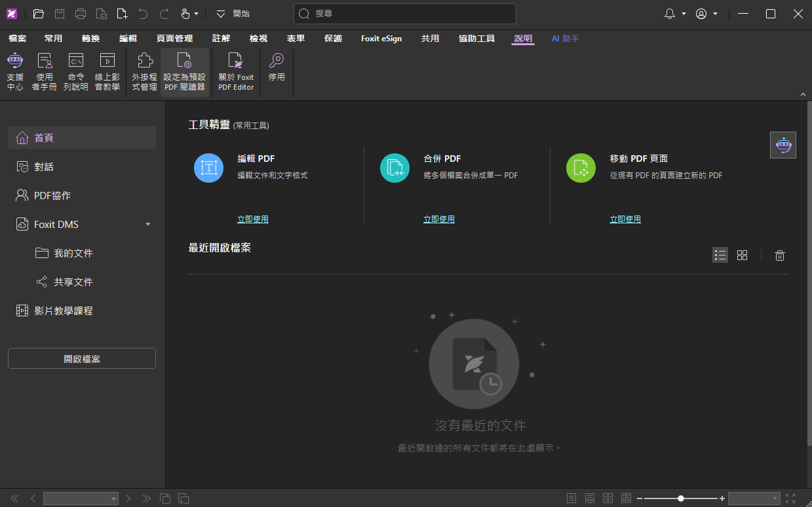Viewport: 812px width, 507px height.
Task: Click the create new PDF icon in title bar
Action: coord(122,14)
